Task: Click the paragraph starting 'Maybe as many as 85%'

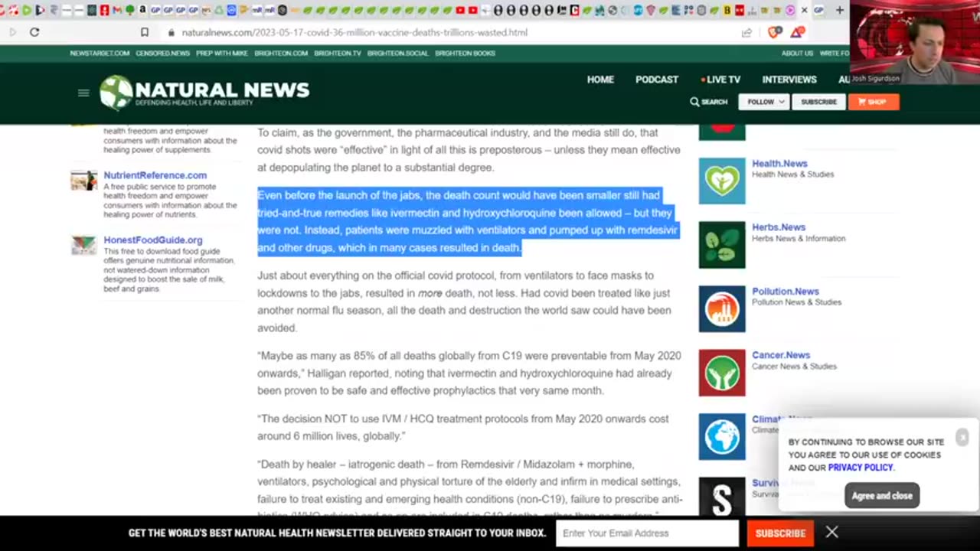Action: 469,373
